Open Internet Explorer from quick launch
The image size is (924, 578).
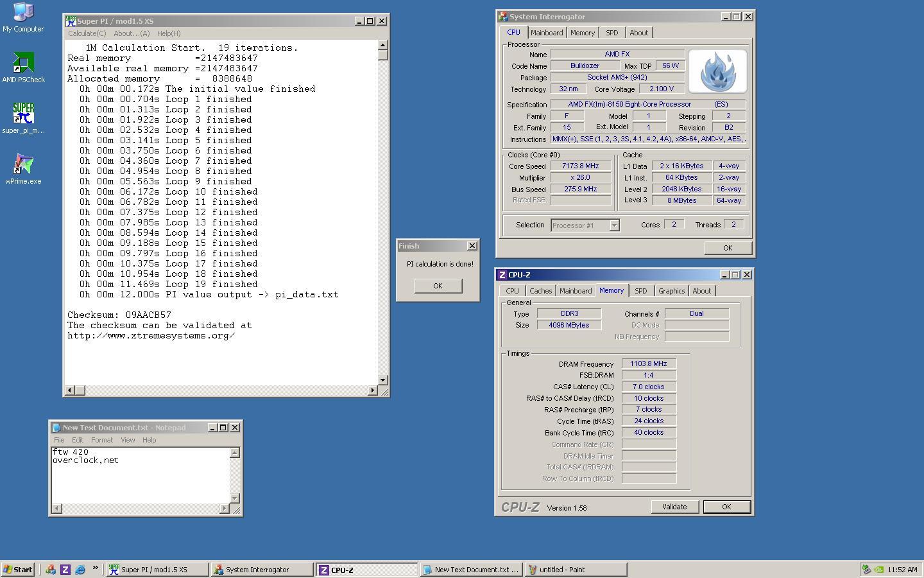coord(80,569)
